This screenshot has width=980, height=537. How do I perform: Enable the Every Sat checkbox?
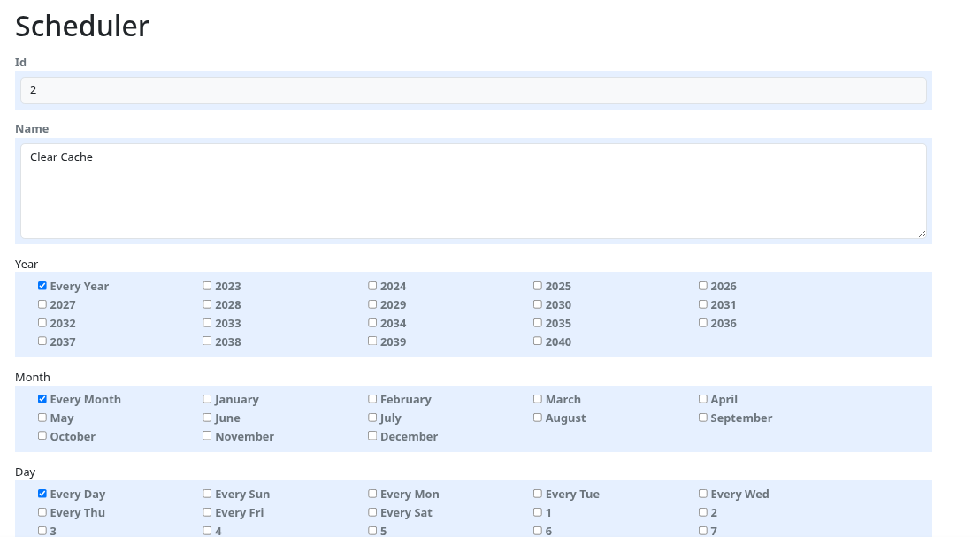point(372,512)
